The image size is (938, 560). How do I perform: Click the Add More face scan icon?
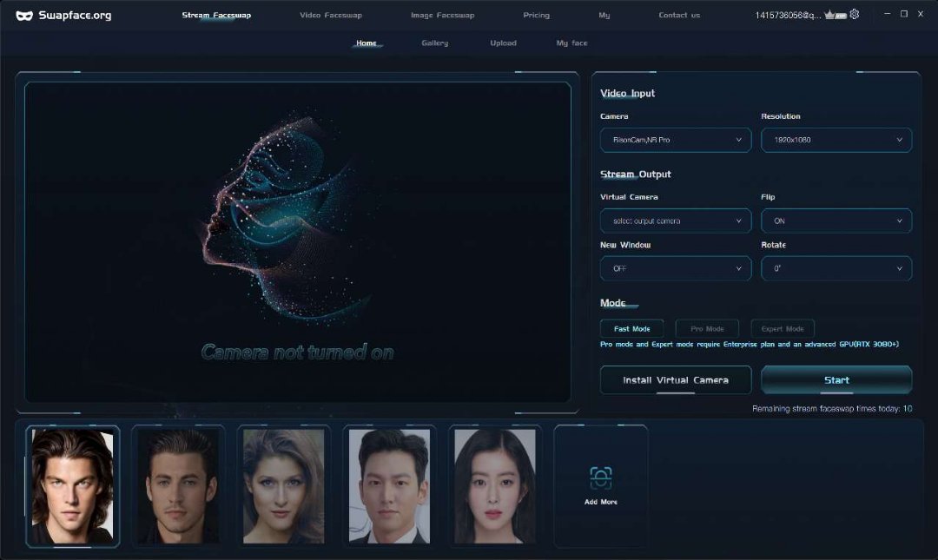coord(601,478)
